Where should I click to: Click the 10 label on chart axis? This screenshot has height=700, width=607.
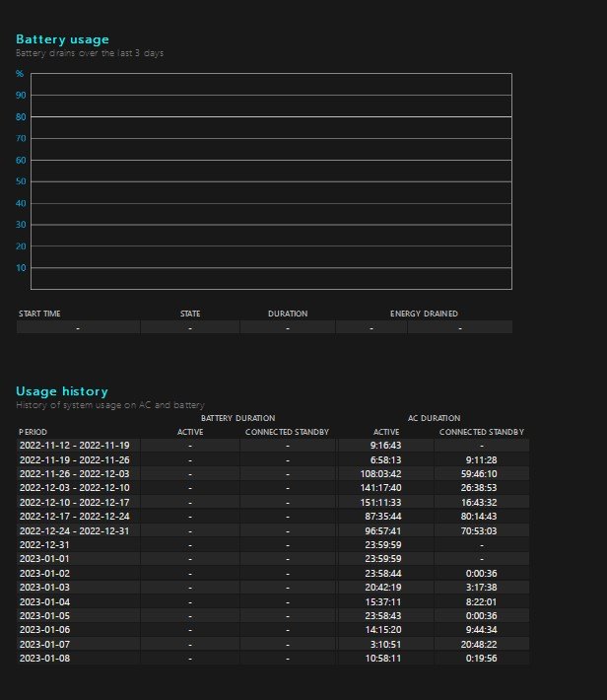pos(21,268)
